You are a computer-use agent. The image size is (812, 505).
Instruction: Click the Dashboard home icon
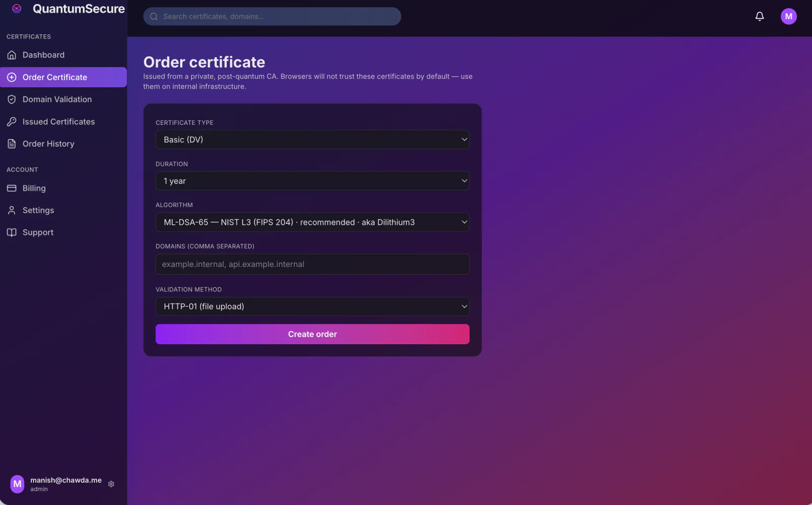click(x=12, y=55)
